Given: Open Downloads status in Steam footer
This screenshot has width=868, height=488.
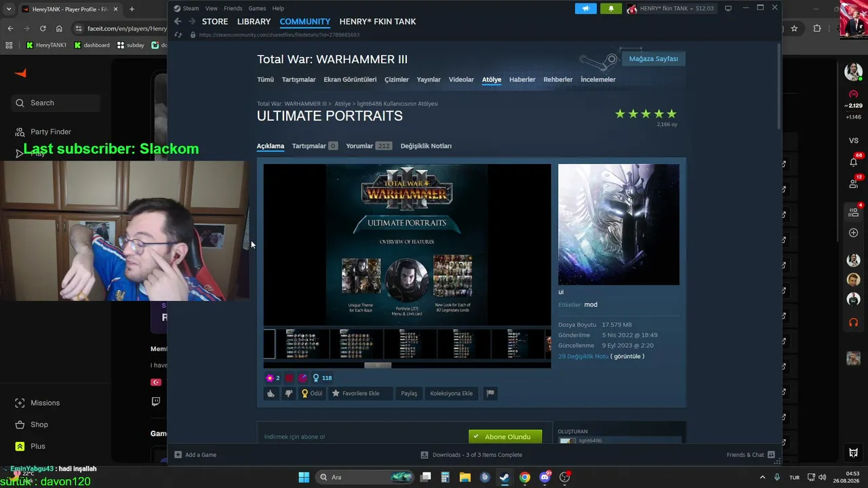Looking at the screenshot, I should (x=471, y=455).
